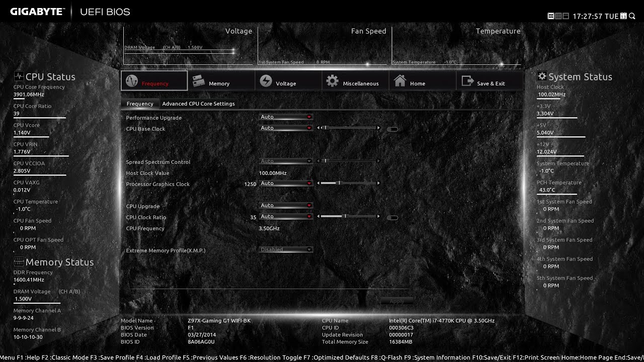The width and height of the screenshot is (644, 362).
Task: Click the CPU Clock Ratio slider
Action: [349, 216]
